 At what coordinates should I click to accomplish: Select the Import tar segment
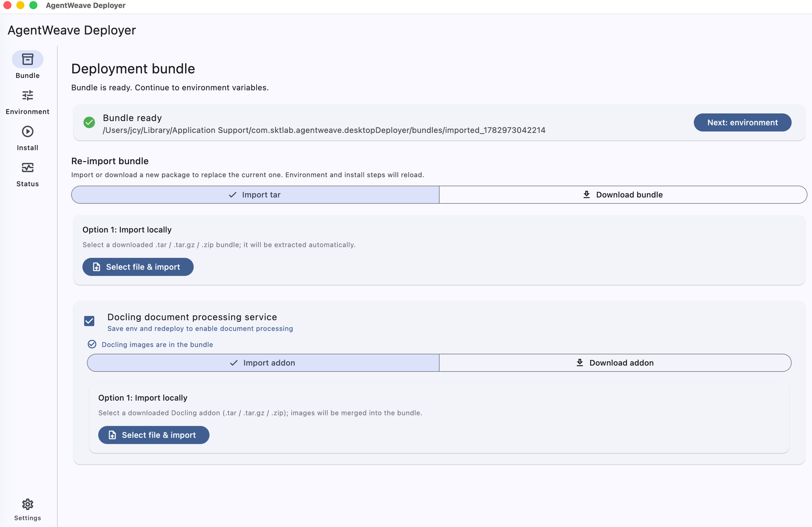point(255,194)
